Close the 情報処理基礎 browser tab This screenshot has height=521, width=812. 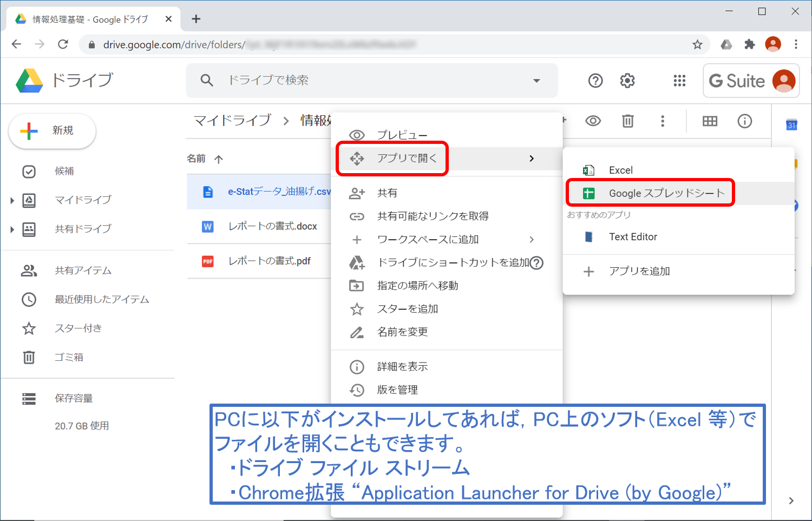tap(168, 19)
